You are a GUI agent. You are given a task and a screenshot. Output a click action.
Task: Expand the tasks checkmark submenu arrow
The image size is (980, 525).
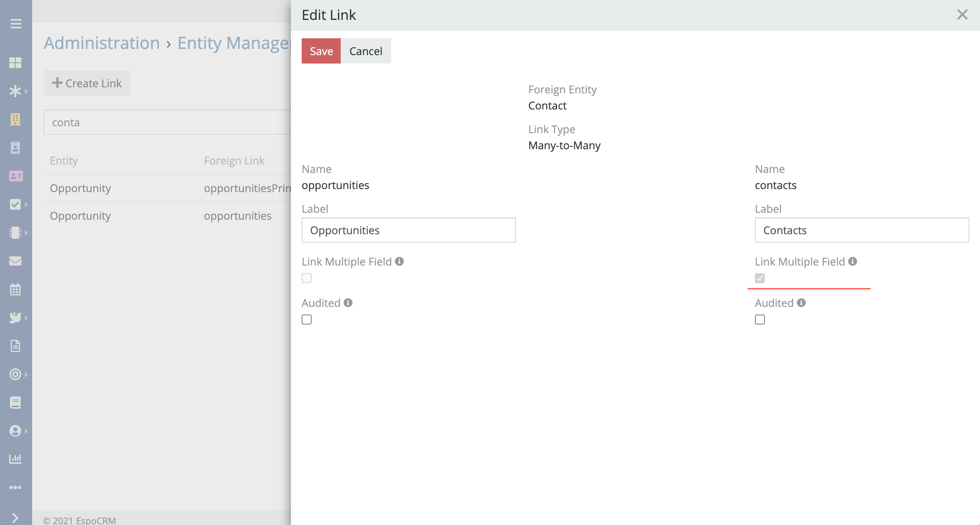(26, 204)
